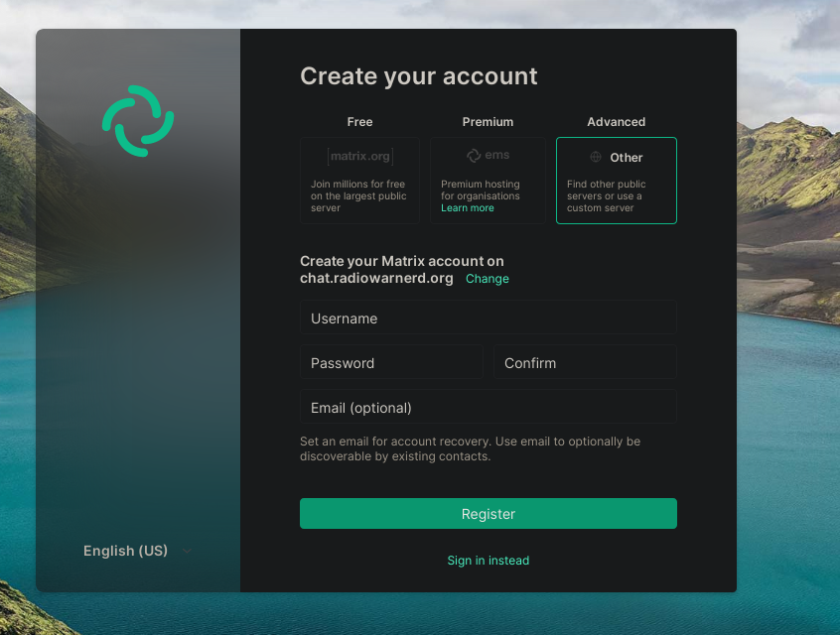Click the ems logo icon

click(474, 157)
